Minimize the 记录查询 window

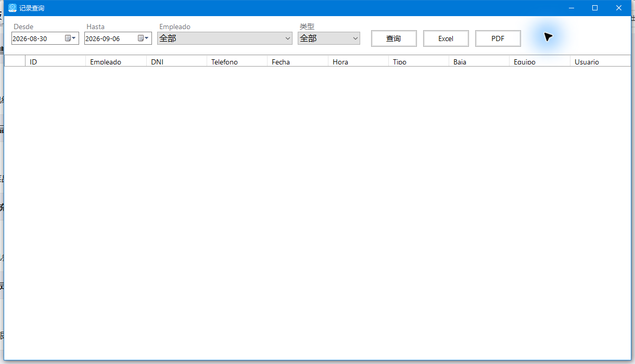click(x=571, y=8)
